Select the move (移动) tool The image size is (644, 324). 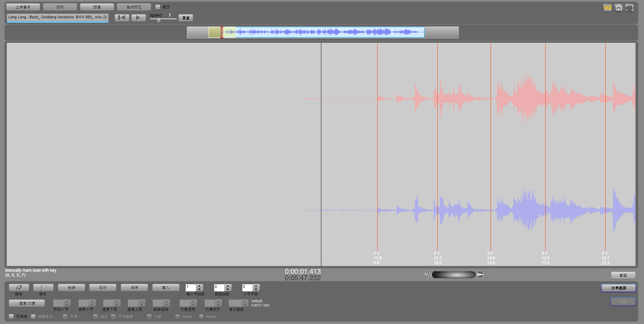(x=43, y=288)
